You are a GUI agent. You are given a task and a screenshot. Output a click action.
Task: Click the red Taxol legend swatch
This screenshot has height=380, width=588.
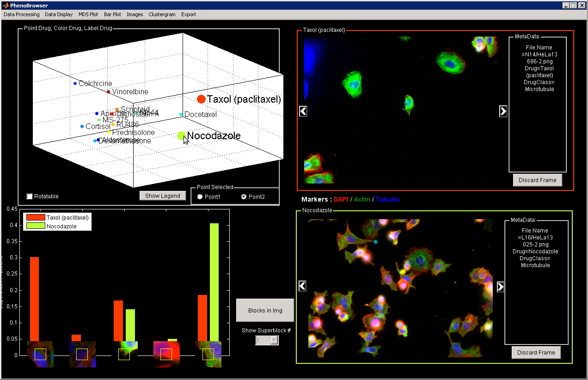[x=36, y=217]
